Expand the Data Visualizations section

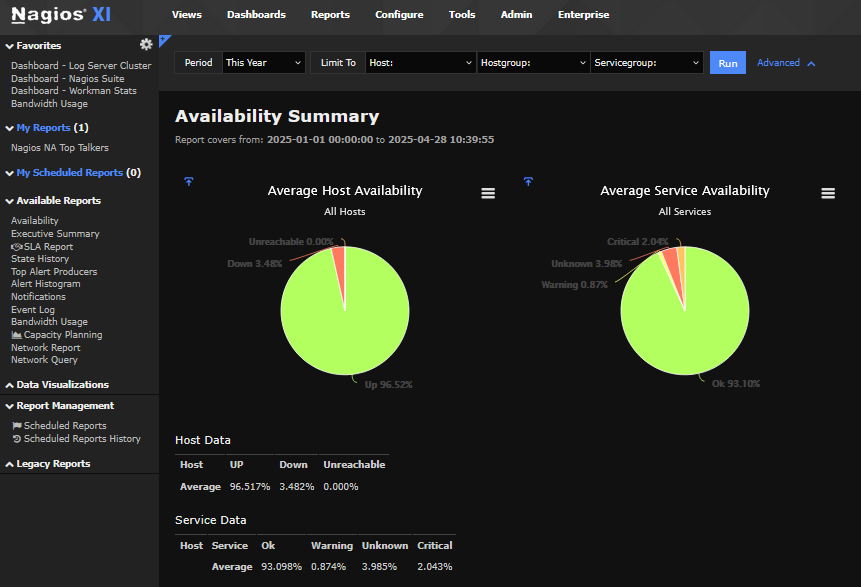click(x=62, y=385)
